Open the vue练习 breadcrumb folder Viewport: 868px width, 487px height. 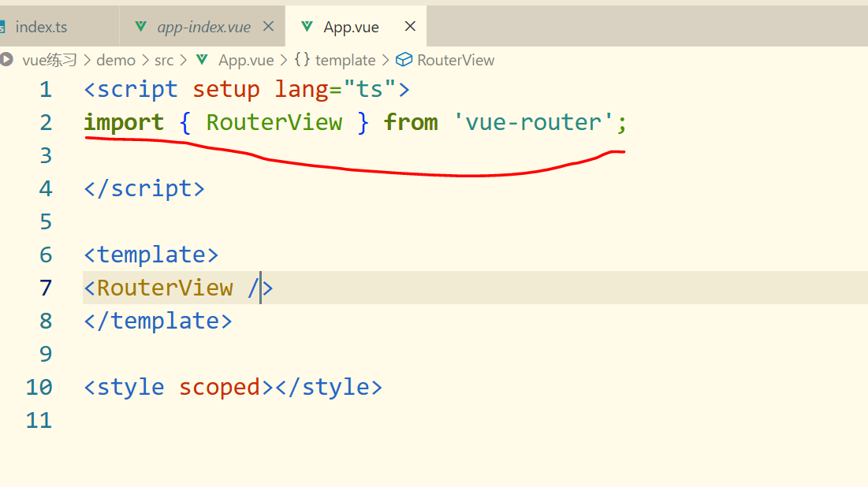pos(50,60)
